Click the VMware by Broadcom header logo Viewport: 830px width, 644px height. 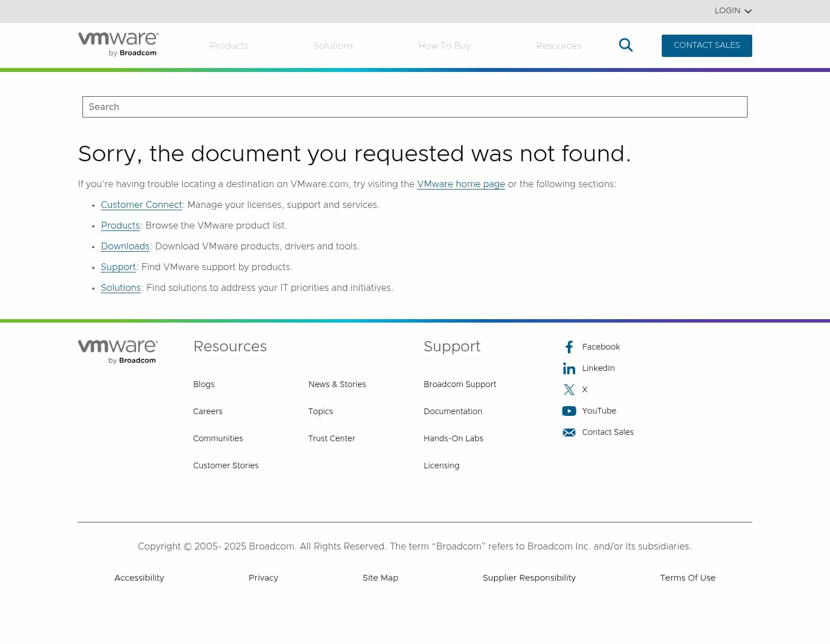point(118,44)
